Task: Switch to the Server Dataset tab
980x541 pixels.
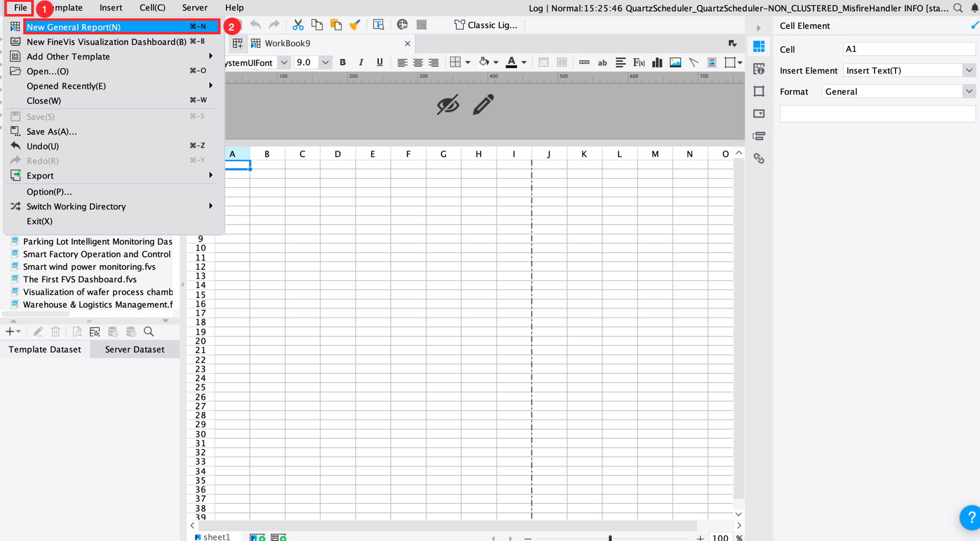Action: tap(135, 349)
